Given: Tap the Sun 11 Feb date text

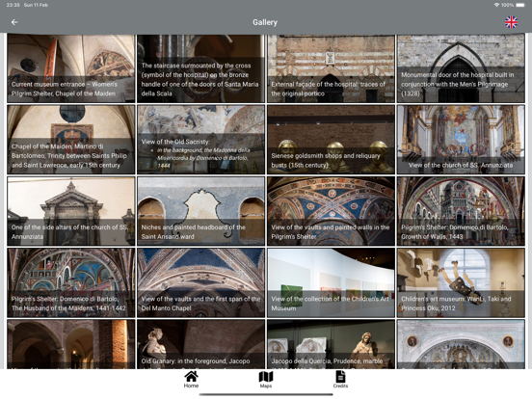Looking at the screenshot, I should [36, 5].
